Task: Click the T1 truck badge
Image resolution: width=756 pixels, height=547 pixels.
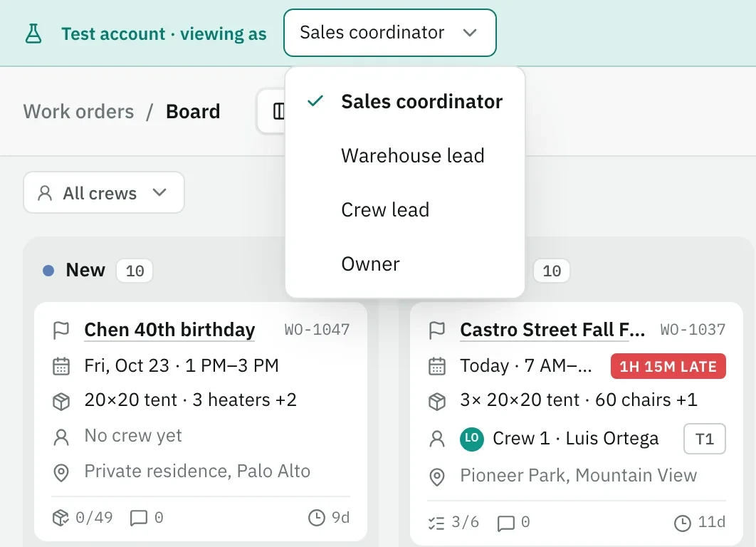Action: pos(705,439)
